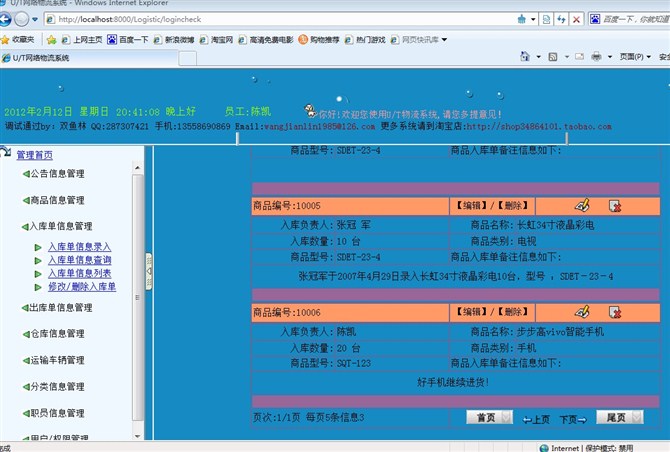This screenshot has height=452, width=670.
Task: Click the sidebar scrollbar down arrow
Action: pos(138,436)
